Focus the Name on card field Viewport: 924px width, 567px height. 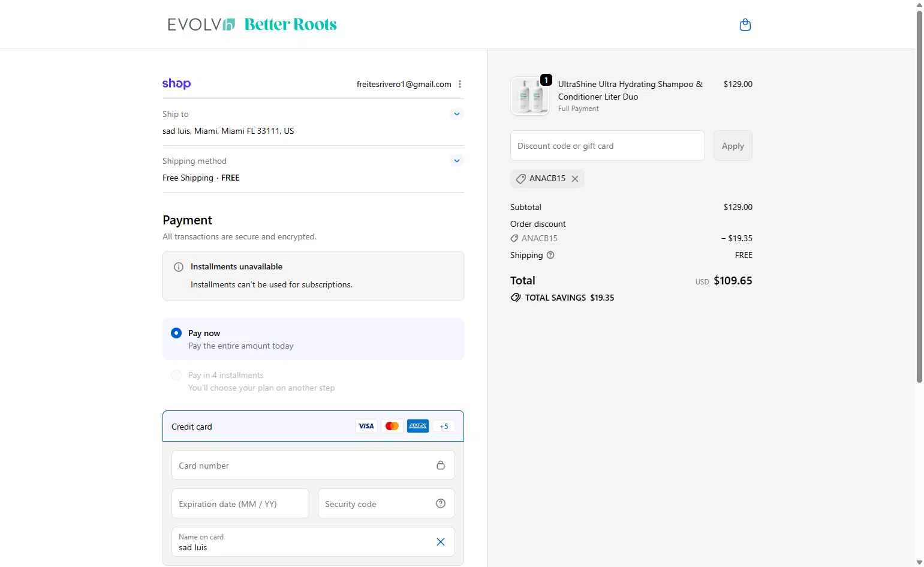tap(313, 542)
